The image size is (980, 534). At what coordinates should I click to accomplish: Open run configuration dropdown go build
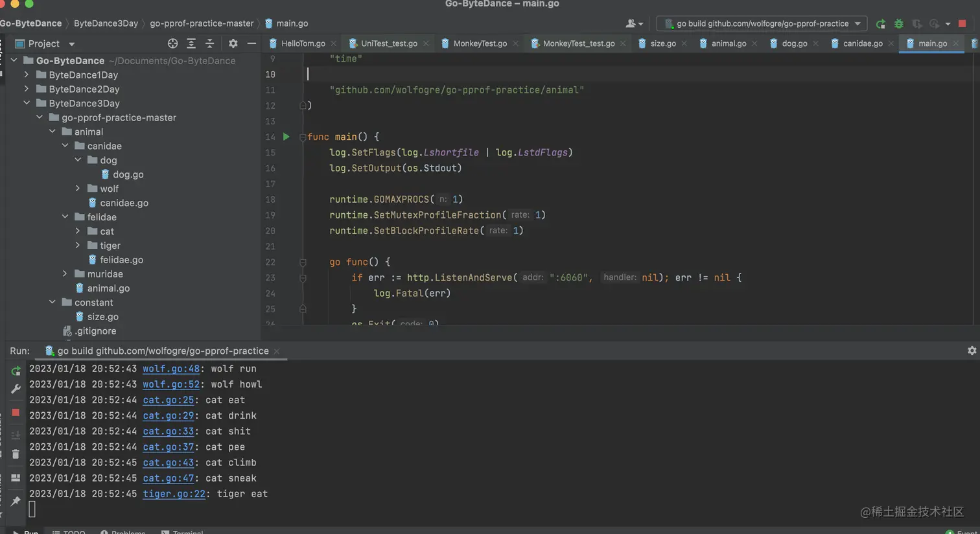pos(762,24)
